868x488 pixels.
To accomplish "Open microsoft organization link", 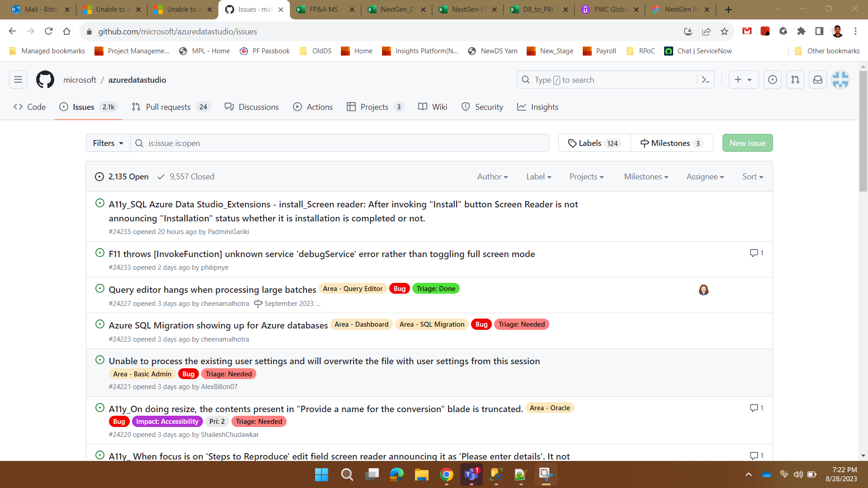I will coord(80,80).
